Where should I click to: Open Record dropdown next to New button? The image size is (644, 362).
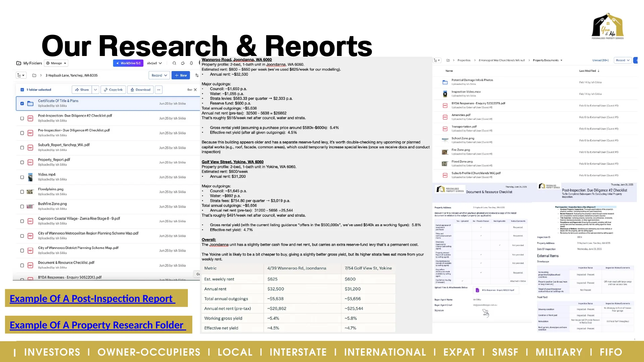coord(159,75)
